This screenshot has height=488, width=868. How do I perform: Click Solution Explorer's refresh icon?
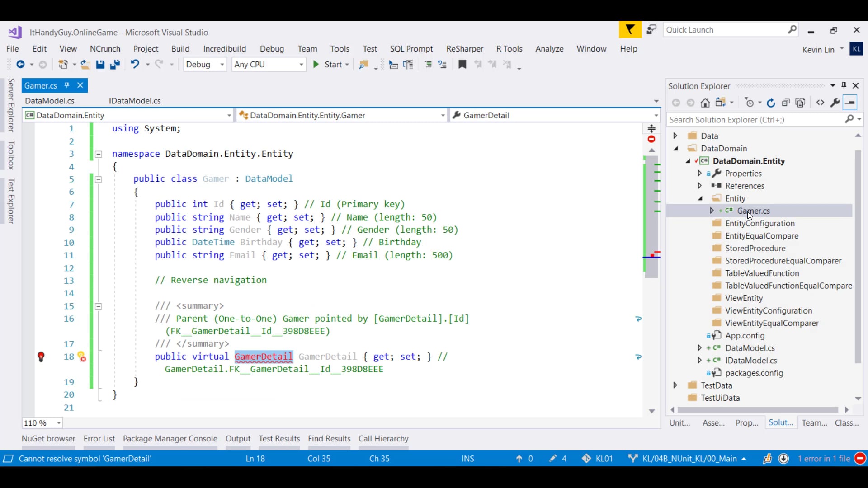pyautogui.click(x=771, y=103)
